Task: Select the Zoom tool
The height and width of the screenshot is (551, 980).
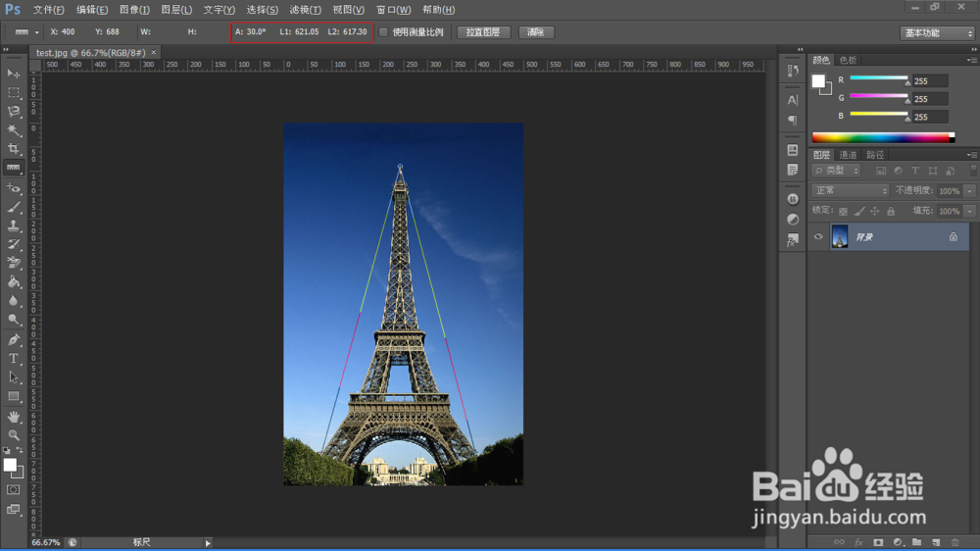Action: point(13,435)
